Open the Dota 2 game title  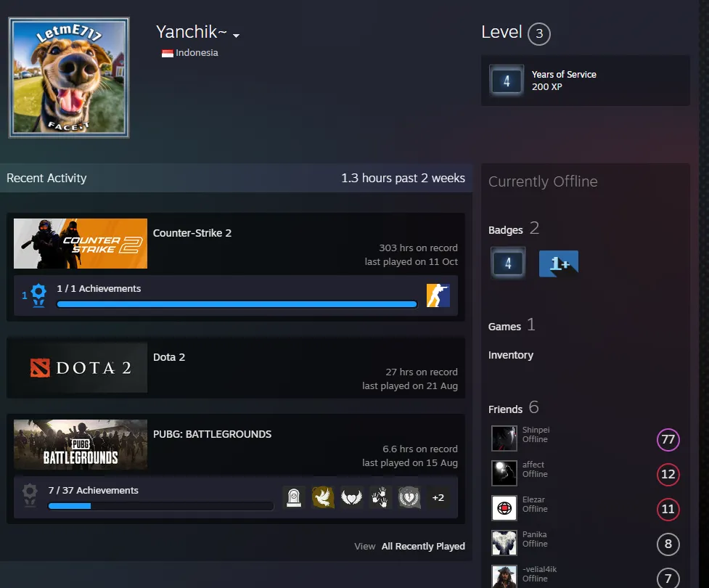(x=169, y=357)
